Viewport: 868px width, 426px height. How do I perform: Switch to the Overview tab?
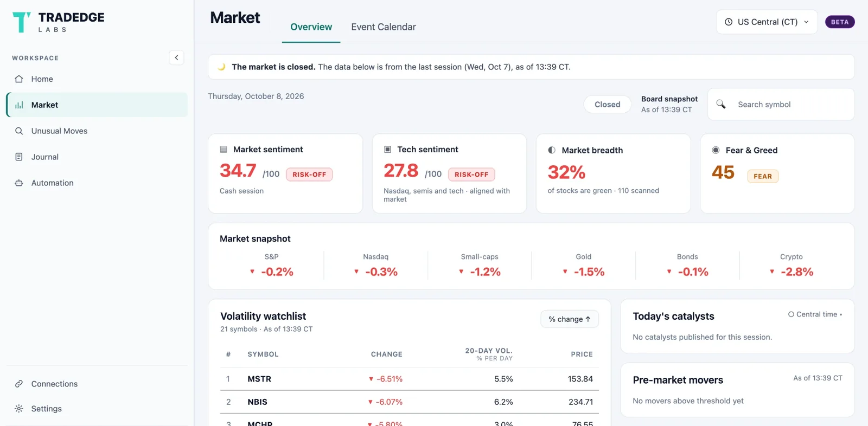(311, 27)
